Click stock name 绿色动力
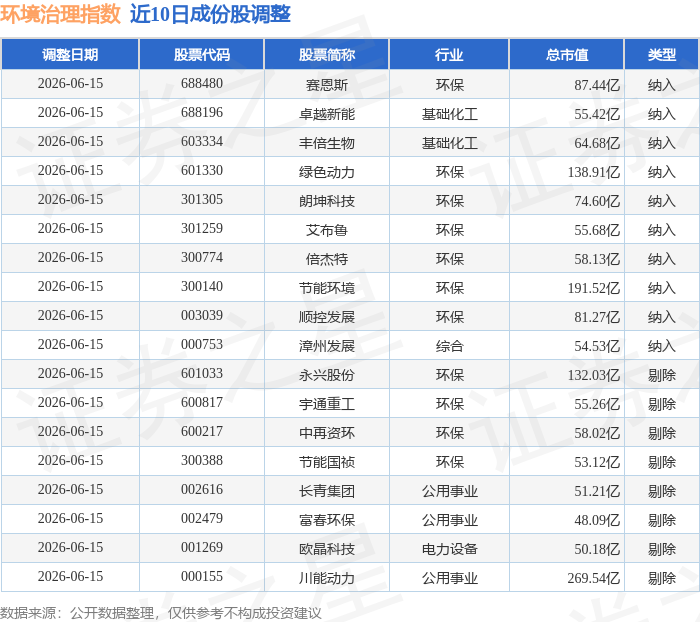The width and height of the screenshot is (700, 622). click(327, 172)
